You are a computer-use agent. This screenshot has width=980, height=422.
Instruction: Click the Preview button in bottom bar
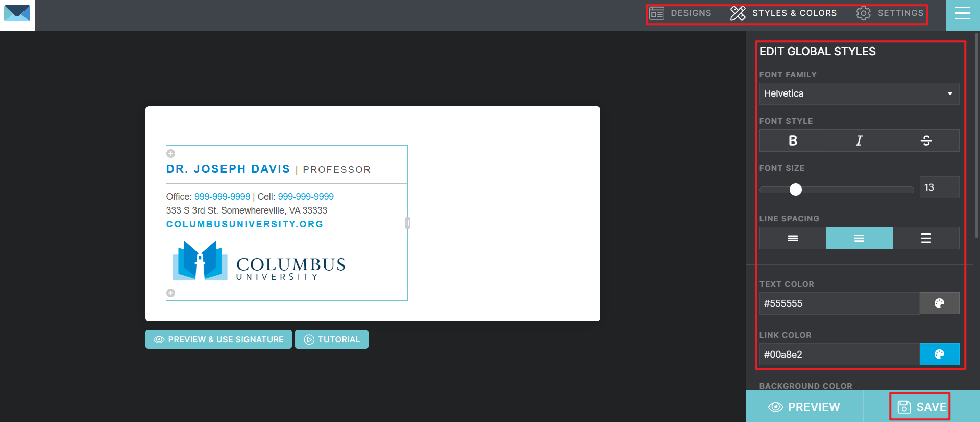point(804,407)
